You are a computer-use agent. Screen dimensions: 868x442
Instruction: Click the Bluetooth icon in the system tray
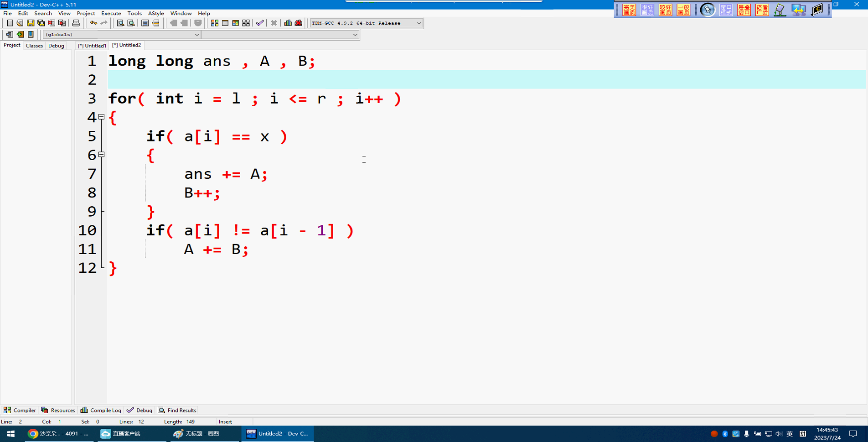click(725, 434)
